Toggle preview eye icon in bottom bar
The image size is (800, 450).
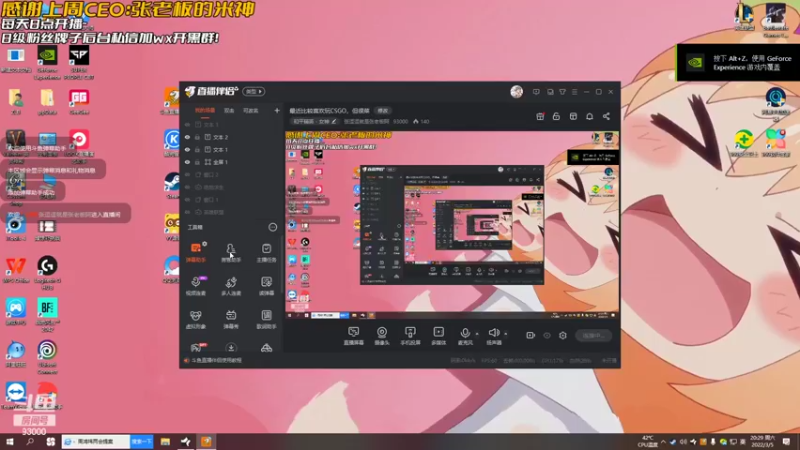(x=547, y=335)
